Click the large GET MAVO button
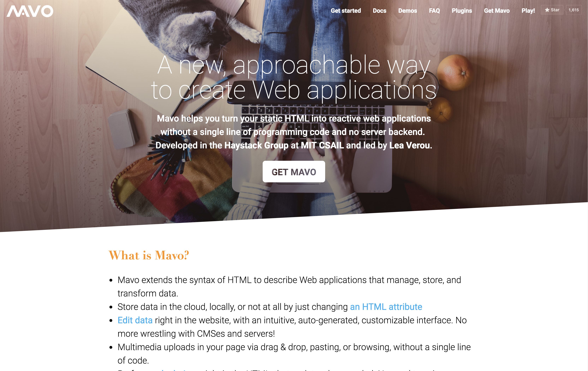Viewport: 588px width, 371px height. click(x=294, y=172)
